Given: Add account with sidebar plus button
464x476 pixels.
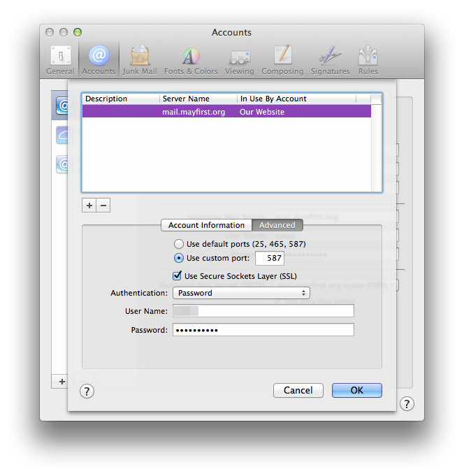Looking at the screenshot, I should (62, 382).
